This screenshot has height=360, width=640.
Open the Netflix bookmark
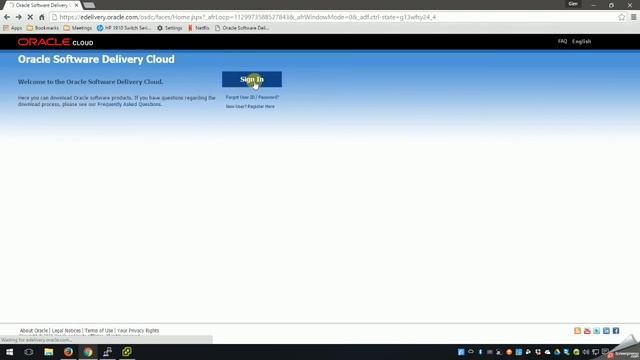click(199, 28)
